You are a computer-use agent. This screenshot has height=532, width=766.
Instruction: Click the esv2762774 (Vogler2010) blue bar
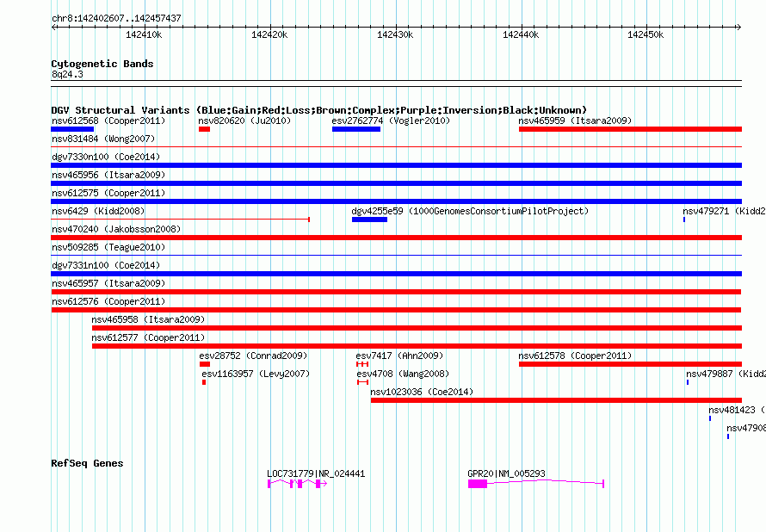[356, 129]
